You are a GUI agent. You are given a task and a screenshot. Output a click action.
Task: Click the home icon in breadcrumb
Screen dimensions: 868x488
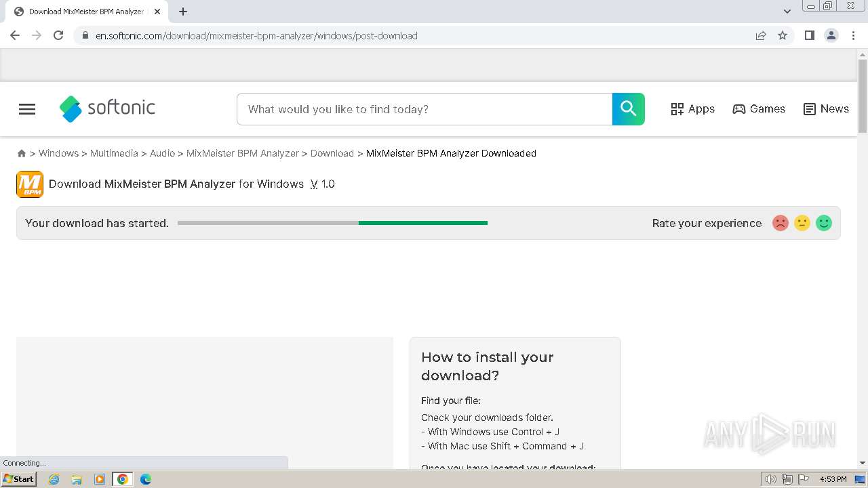[22, 154]
